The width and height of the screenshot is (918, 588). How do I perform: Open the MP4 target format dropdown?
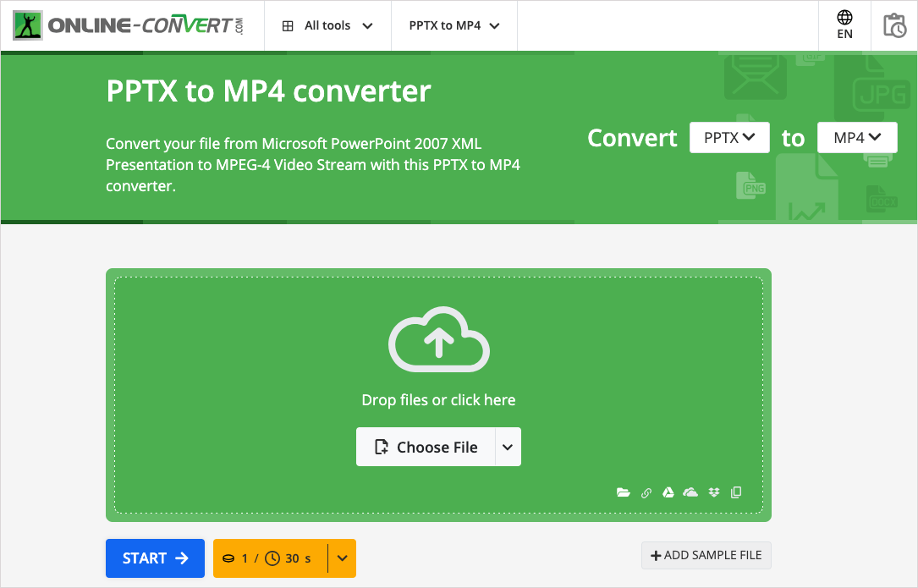coord(857,138)
